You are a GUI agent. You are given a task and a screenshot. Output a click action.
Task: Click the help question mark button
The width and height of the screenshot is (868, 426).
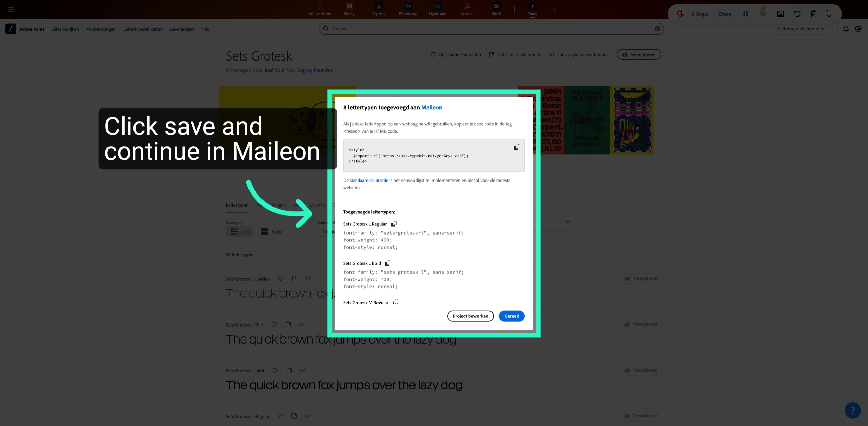853,410
